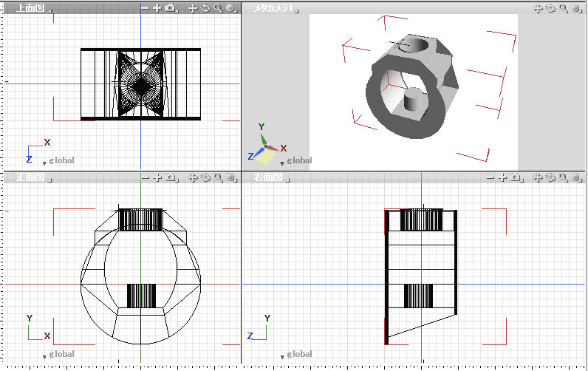Select the magnifier zoom tool in the メタカメラ1 view header
The image size is (588, 371).
point(562,8)
